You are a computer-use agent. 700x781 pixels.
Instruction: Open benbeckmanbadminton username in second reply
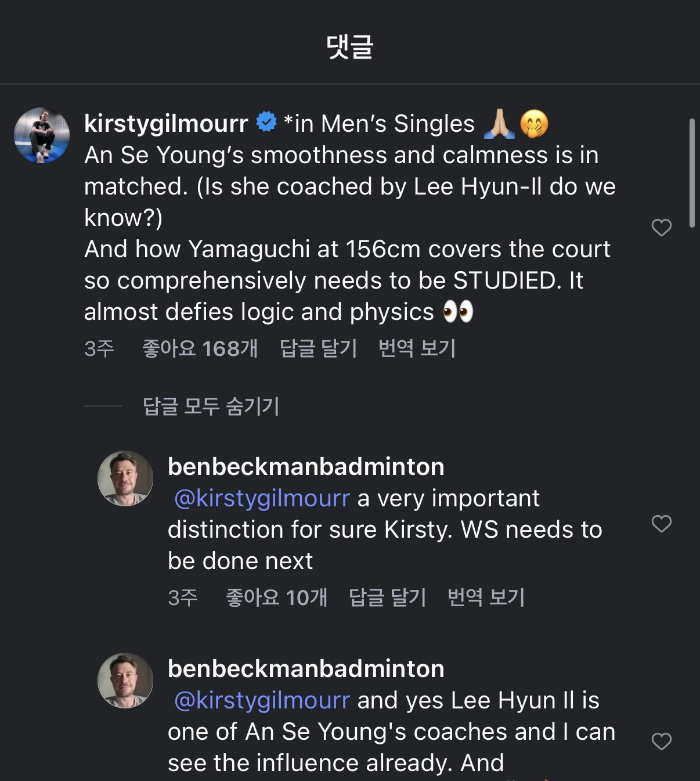[306, 669]
